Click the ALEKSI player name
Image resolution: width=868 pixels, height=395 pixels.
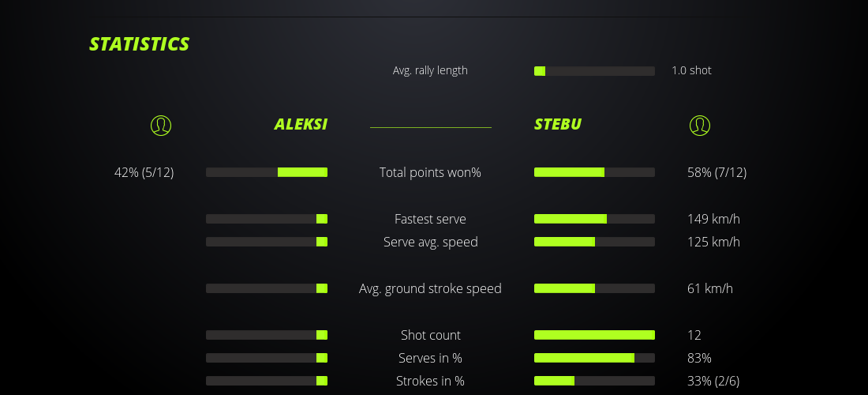click(301, 124)
